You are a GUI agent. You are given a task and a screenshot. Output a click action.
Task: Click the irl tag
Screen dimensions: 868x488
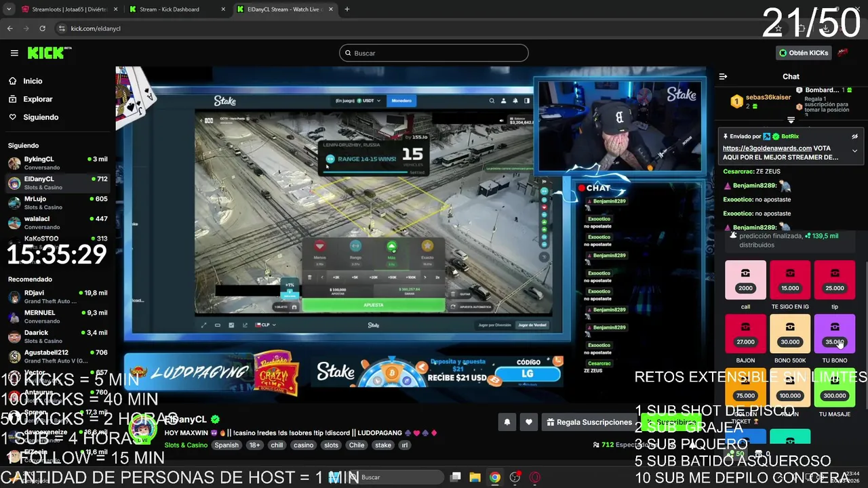(x=405, y=445)
